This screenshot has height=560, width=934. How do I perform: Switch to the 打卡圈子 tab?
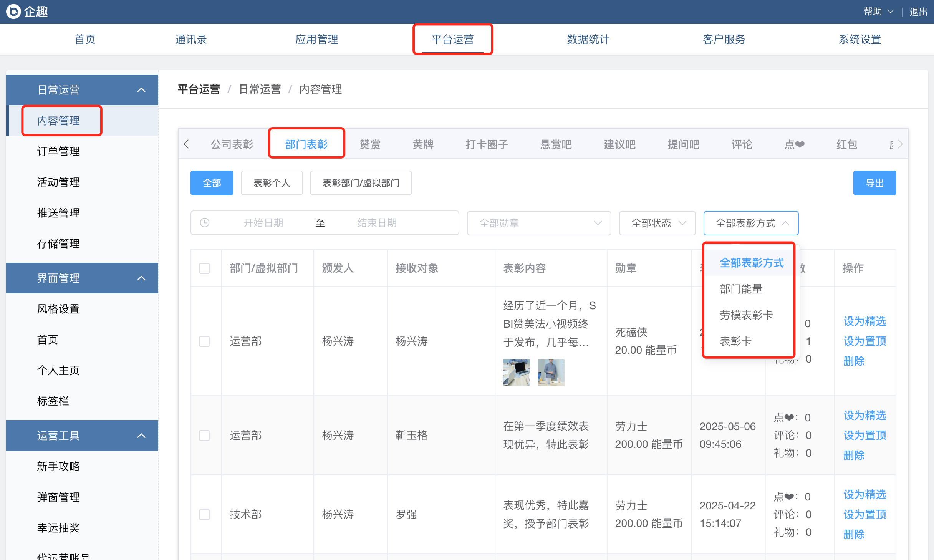487,144
